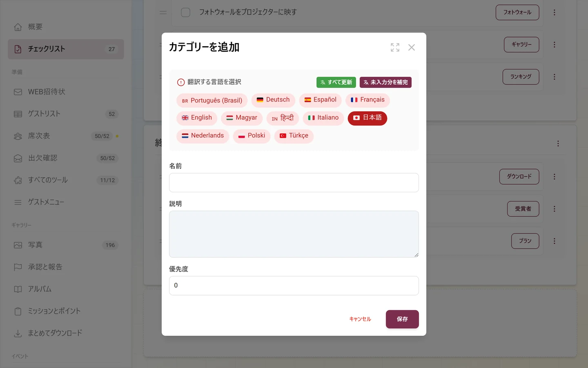Focus the 名前 name input field

tap(294, 183)
